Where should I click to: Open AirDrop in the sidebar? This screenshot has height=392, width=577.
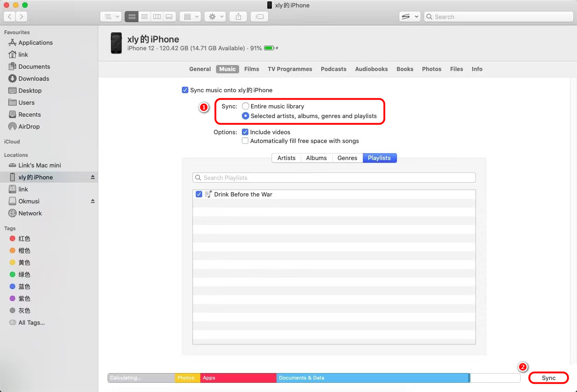pyautogui.click(x=29, y=126)
